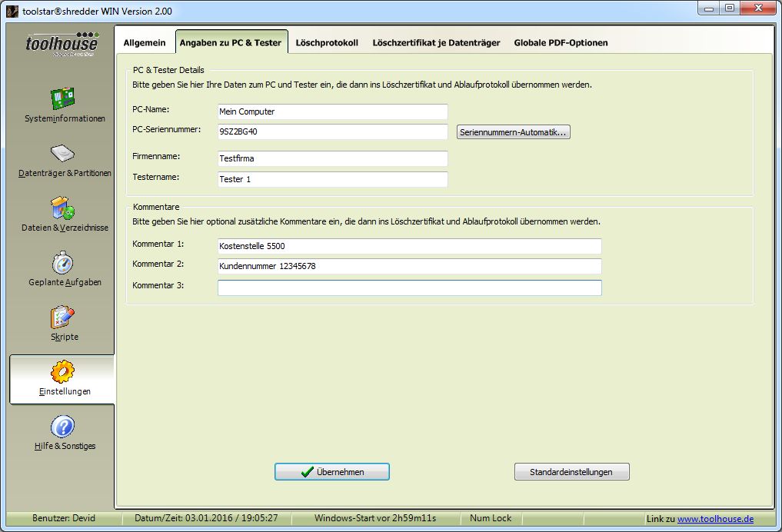Click into the PC-Name field
The width and height of the screenshot is (782, 532).
click(331, 111)
